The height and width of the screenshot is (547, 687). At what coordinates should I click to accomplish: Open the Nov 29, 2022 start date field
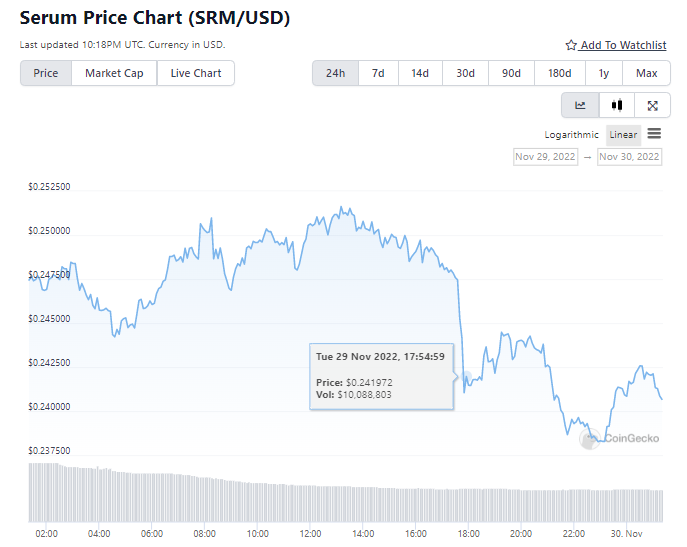545,157
